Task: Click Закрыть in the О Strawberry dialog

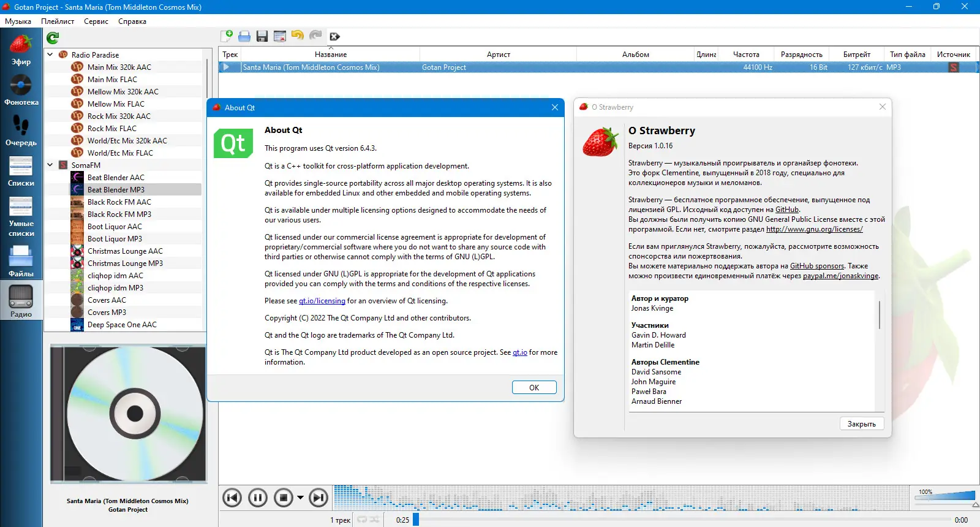Action: (862, 424)
